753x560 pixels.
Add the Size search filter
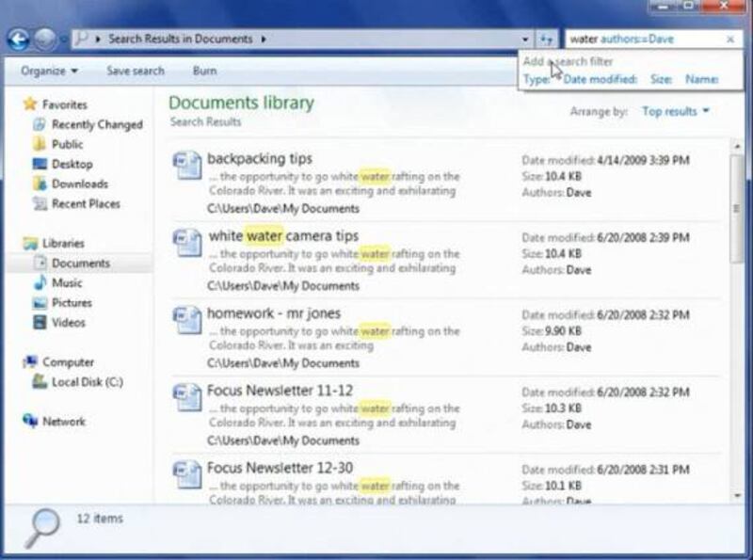661,80
